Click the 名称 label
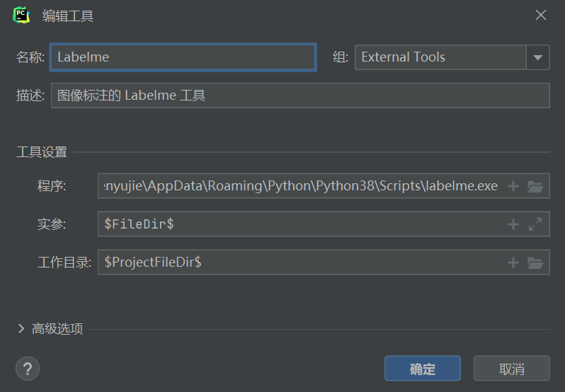Screen dimensions: 565x392 [30, 57]
